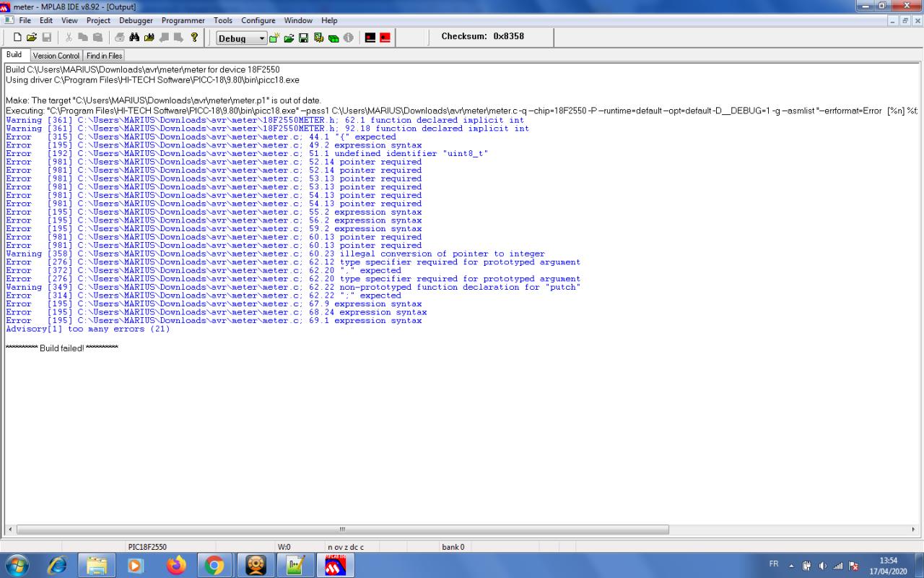Click the system clock showing 13:54
Screen dimensions: 924x578
click(x=889, y=565)
